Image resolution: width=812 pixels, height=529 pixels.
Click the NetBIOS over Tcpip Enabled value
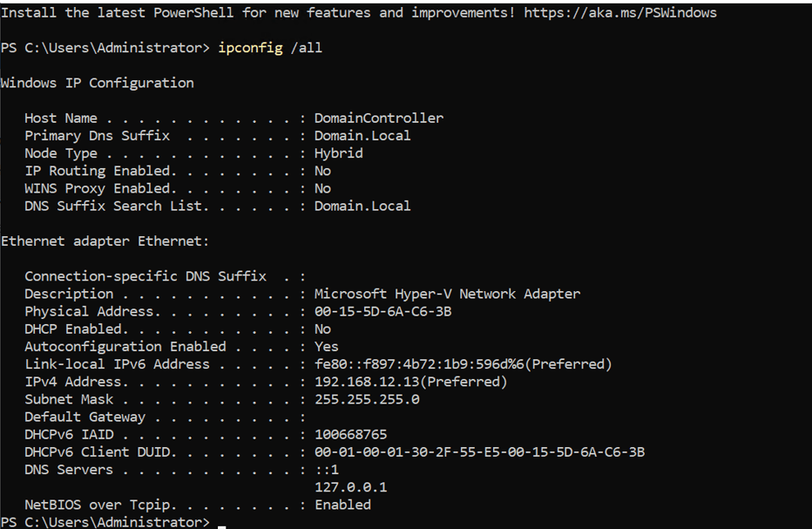342,505
